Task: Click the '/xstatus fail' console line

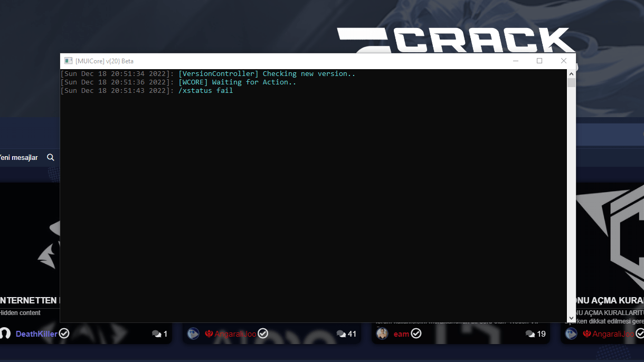Action: point(206,91)
